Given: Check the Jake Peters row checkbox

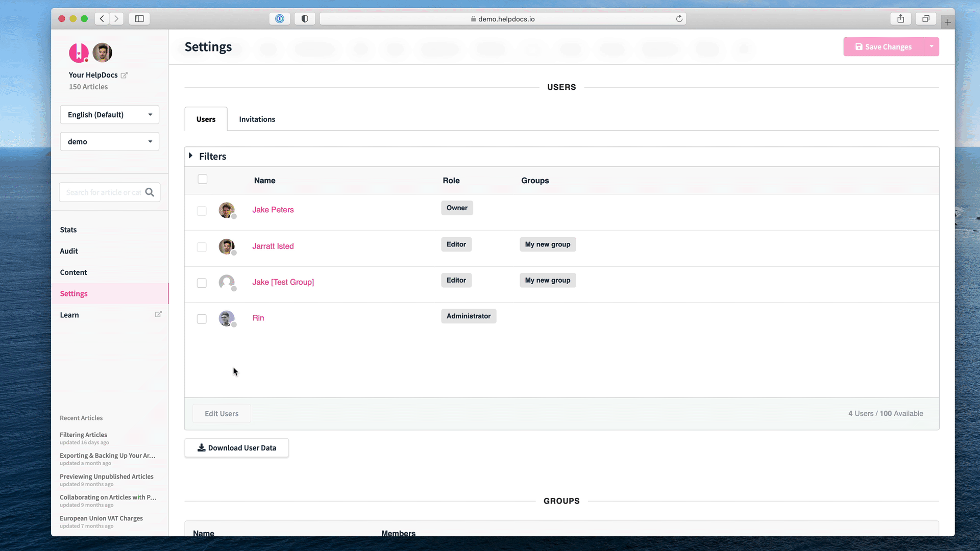Looking at the screenshot, I should (202, 211).
